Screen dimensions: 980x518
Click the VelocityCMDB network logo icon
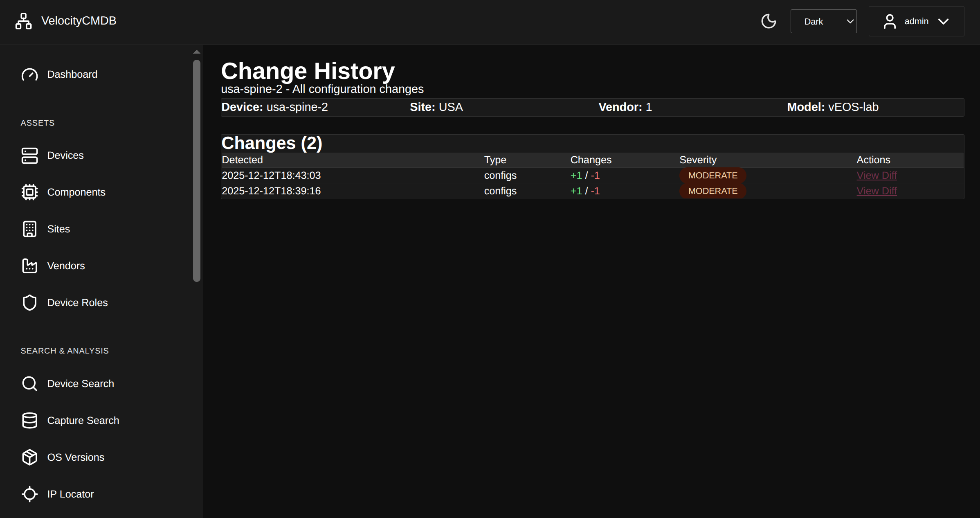[x=23, y=21]
